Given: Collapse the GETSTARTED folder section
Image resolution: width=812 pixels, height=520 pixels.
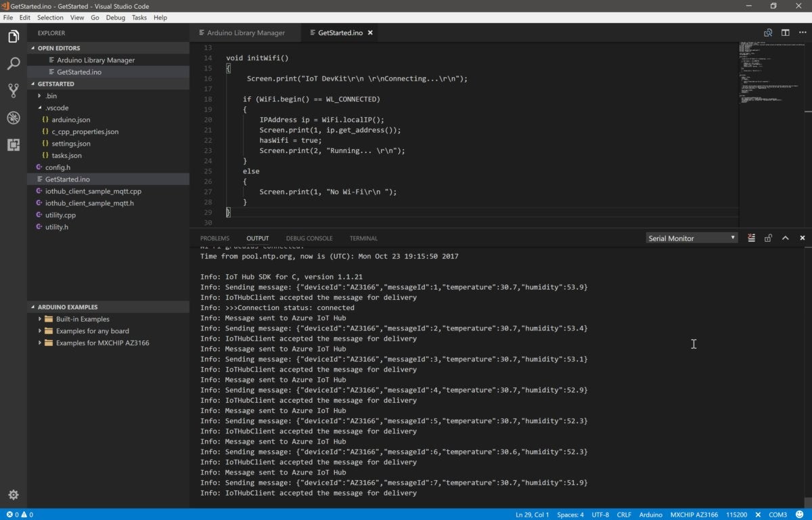Looking at the screenshot, I should (x=108, y=84).
